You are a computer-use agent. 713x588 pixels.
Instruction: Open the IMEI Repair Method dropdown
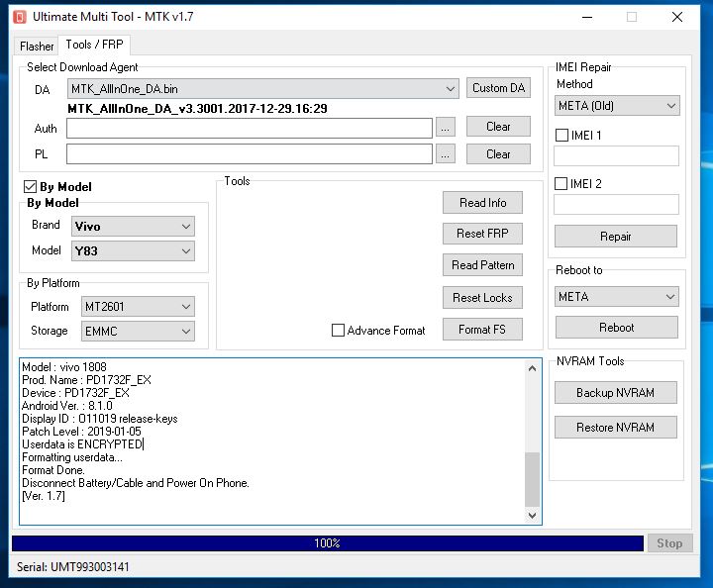point(617,105)
